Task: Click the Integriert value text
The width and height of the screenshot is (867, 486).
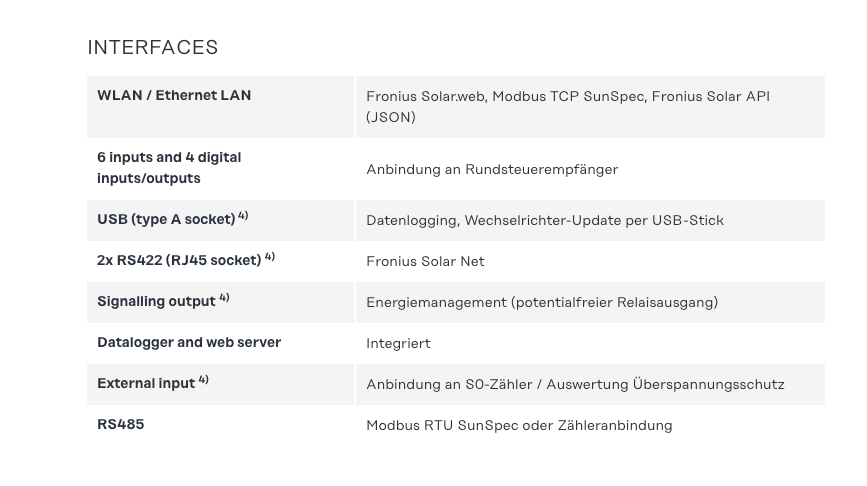Action: (x=398, y=343)
